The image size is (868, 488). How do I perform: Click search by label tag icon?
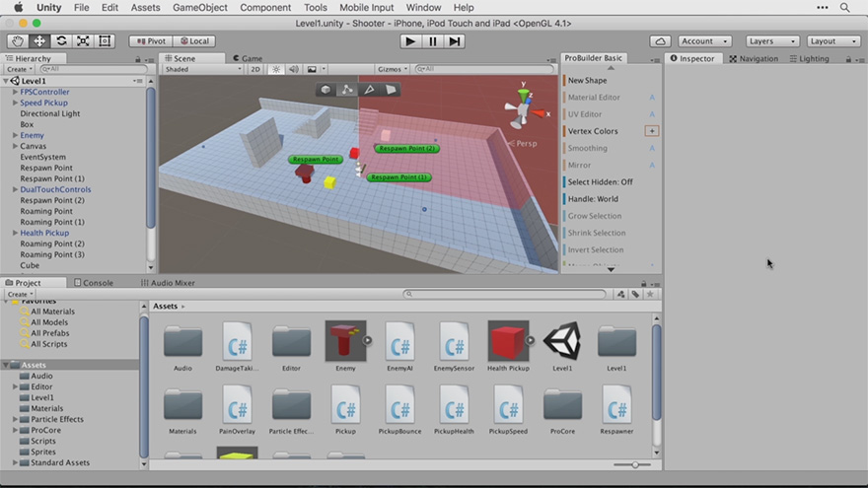[635, 295]
